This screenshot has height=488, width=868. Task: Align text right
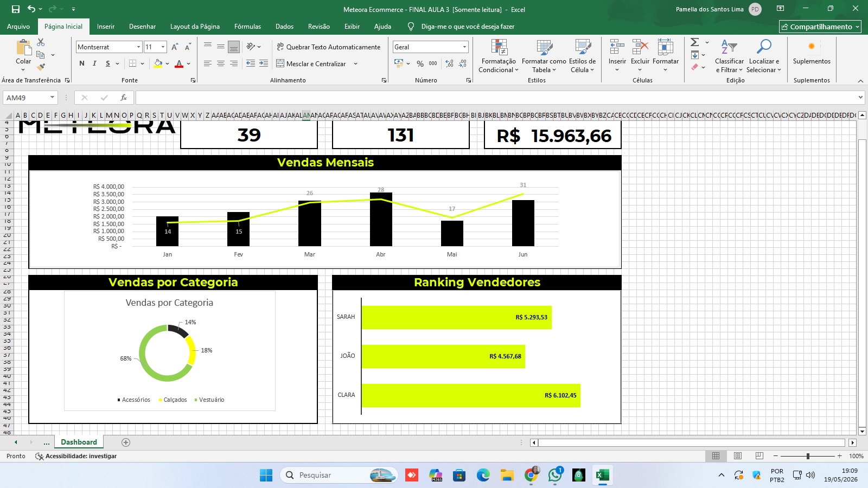pyautogui.click(x=234, y=63)
